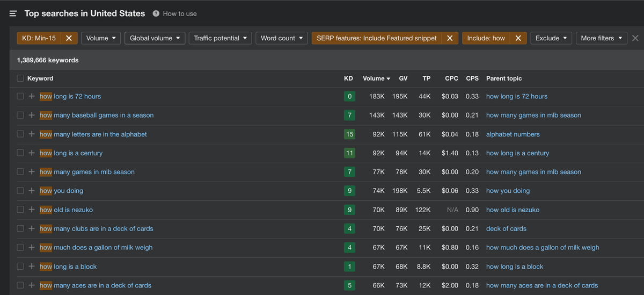644x295 pixels.
Task: Clear all filters with the far-right X
Action: 635,38
